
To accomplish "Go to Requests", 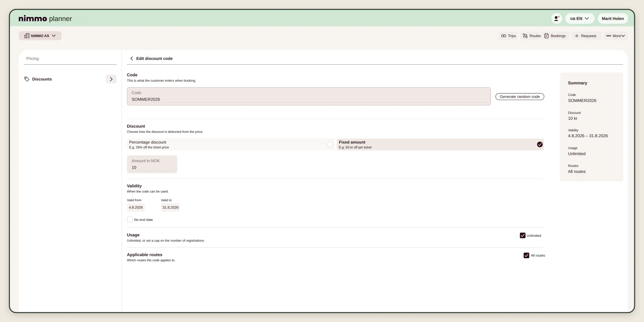I will (586, 36).
